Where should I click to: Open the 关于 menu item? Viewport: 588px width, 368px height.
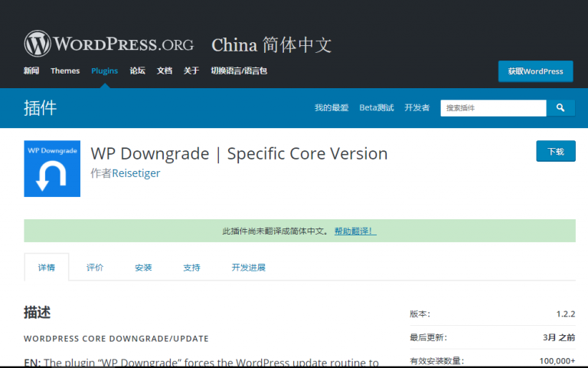(191, 71)
